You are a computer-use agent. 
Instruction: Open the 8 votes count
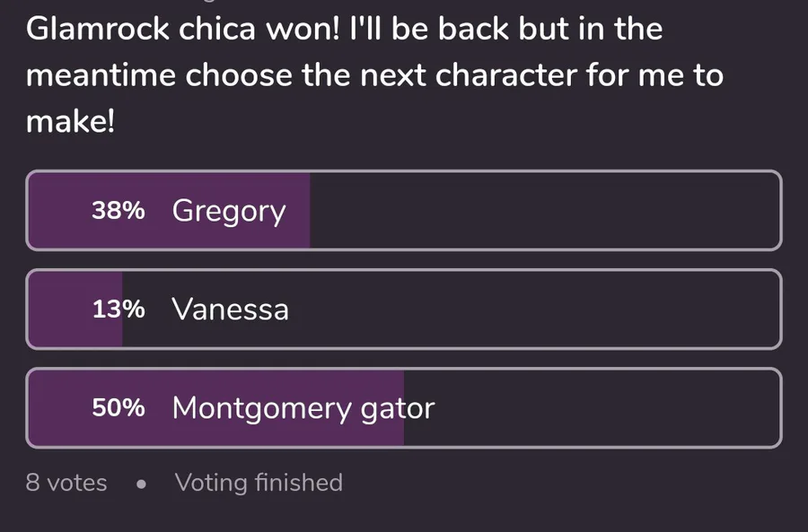tap(66, 483)
